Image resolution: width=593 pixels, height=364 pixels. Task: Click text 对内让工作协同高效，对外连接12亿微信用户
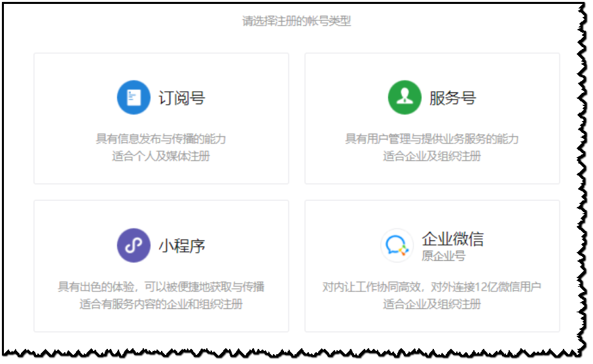pos(431,287)
